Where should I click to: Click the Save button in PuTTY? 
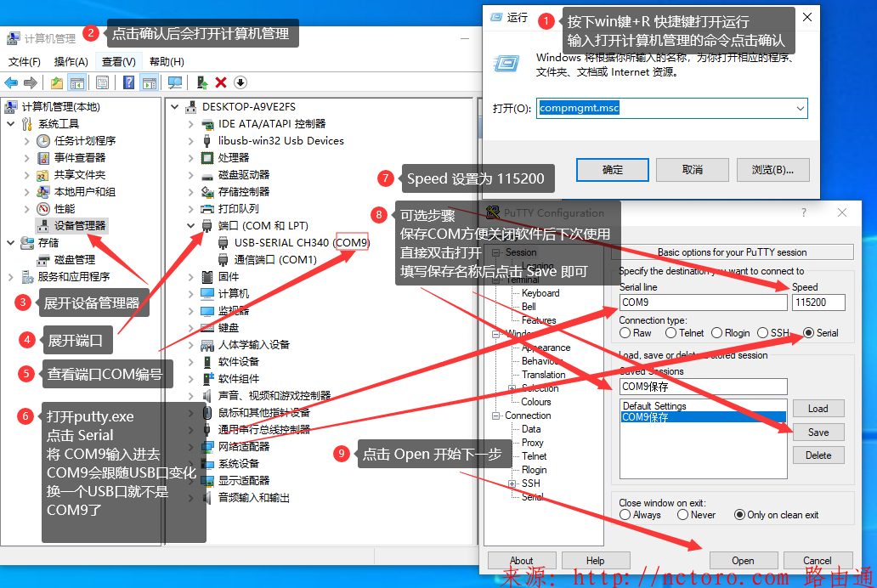[x=818, y=432]
